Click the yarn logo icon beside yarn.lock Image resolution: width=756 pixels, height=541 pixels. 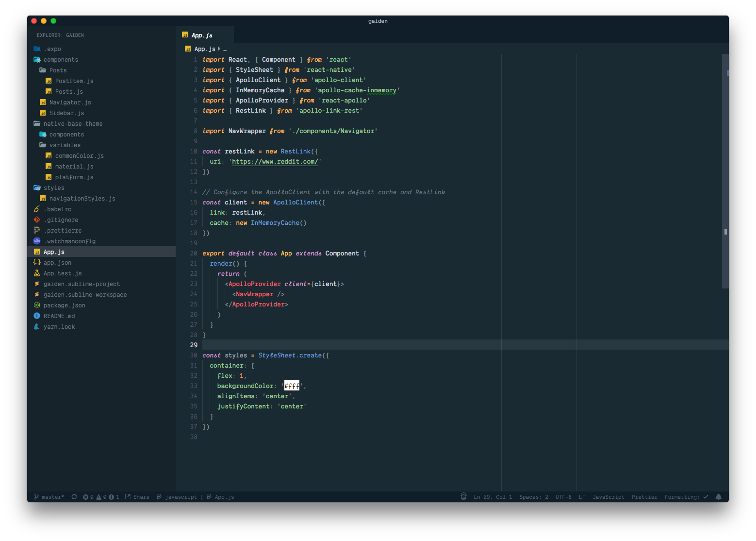click(37, 326)
